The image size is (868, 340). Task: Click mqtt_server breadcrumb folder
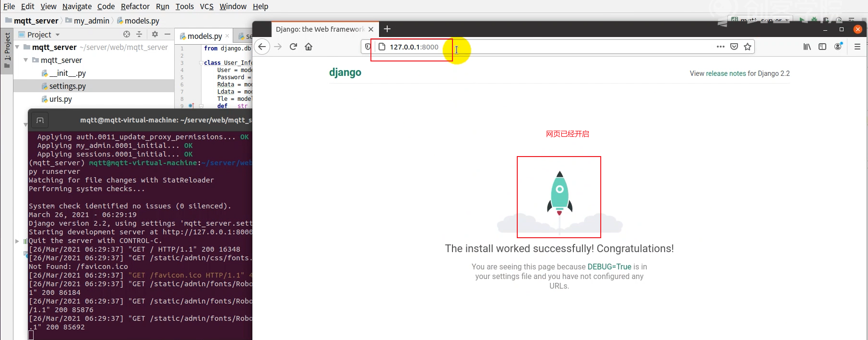click(x=32, y=21)
